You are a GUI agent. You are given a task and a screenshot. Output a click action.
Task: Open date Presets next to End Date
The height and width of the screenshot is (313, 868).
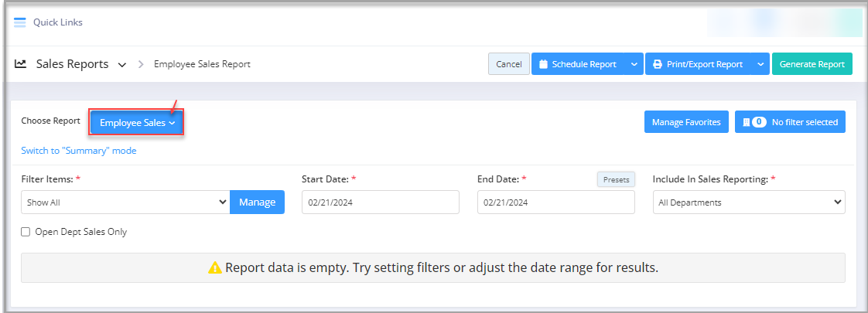pos(616,179)
